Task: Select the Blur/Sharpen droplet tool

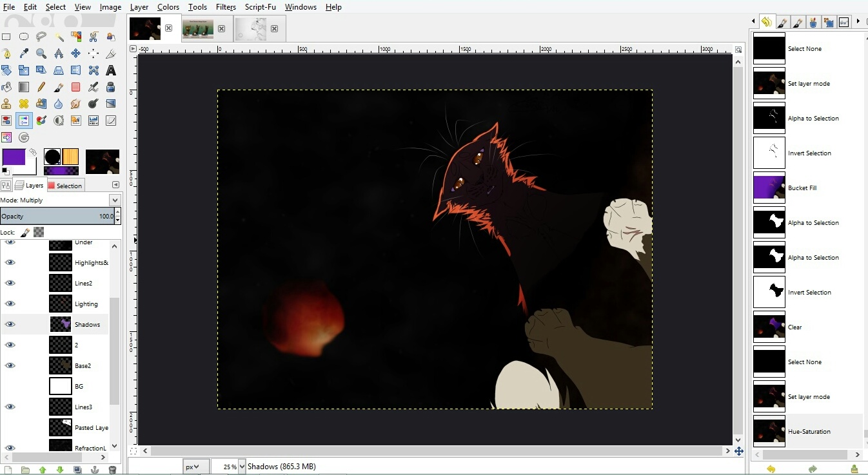Action: point(59,104)
